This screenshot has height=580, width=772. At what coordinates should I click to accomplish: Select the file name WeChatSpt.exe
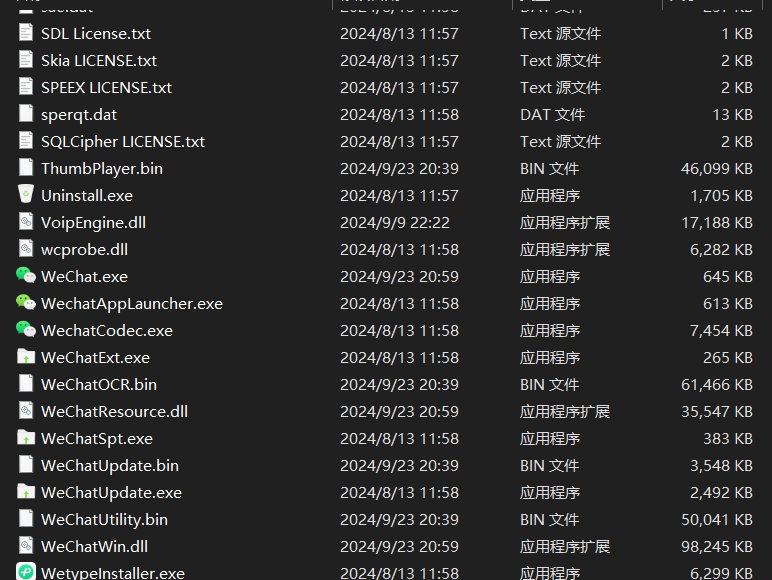[97, 439]
